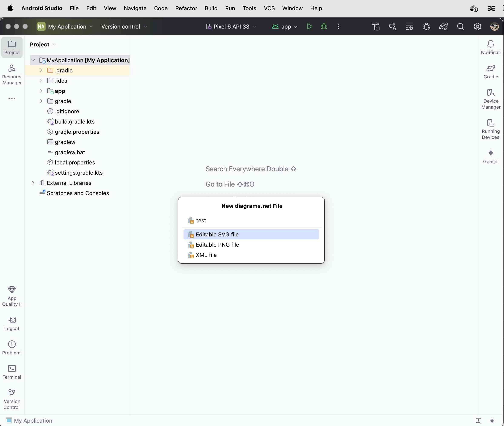Click the Debug app bug icon
This screenshot has width=504, height=426.
point(324,26)
